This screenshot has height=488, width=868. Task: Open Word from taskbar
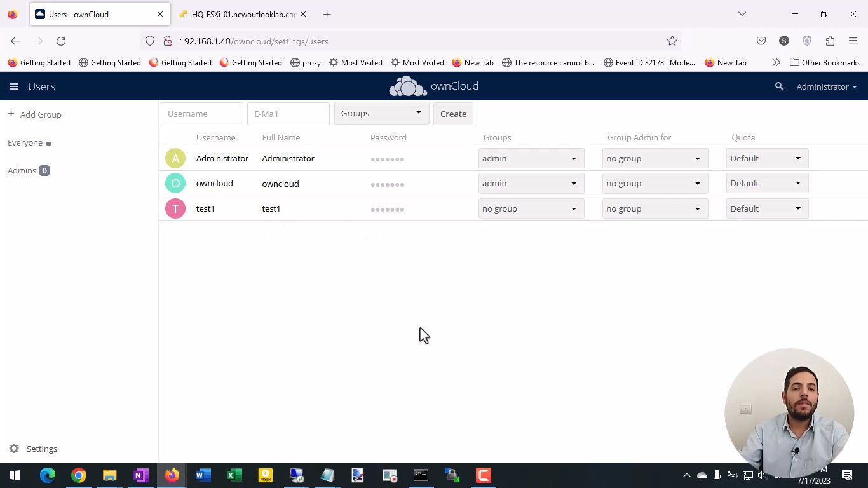203,475
